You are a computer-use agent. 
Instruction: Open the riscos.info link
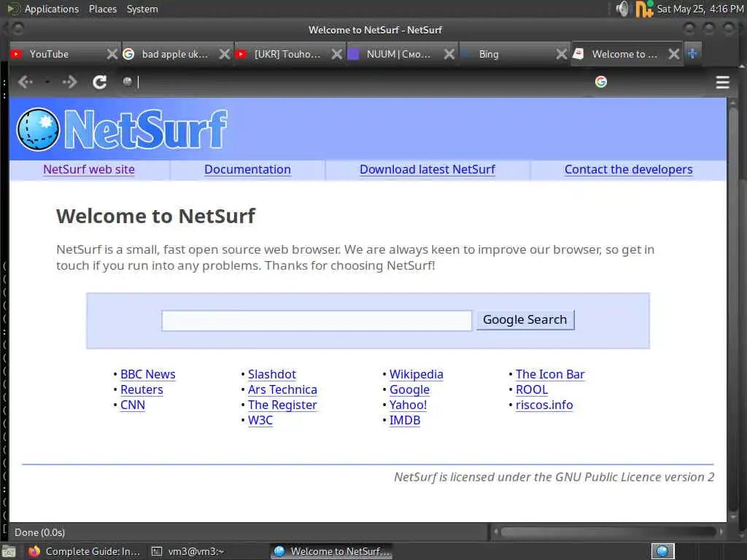[544, 405]
